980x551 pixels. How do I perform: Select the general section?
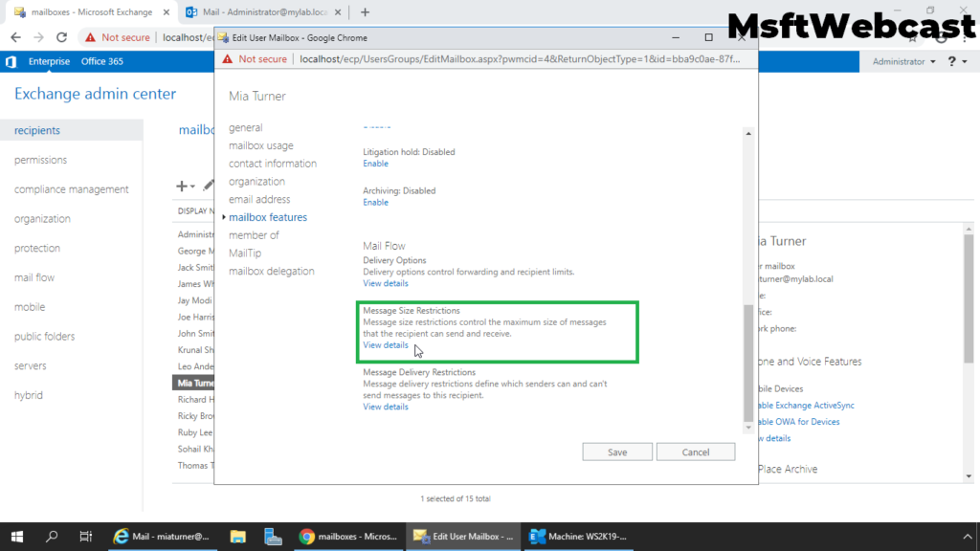(x=246, y=127)
